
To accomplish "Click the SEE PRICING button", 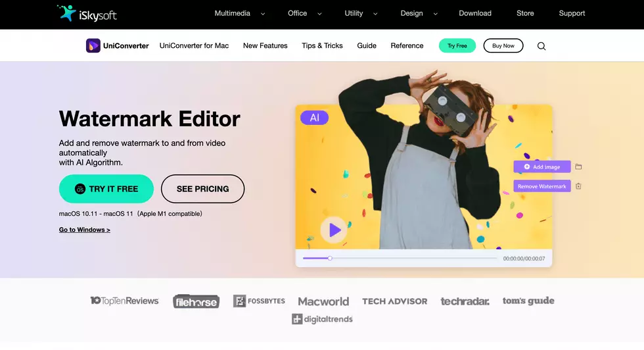I will tap(202, 189).
